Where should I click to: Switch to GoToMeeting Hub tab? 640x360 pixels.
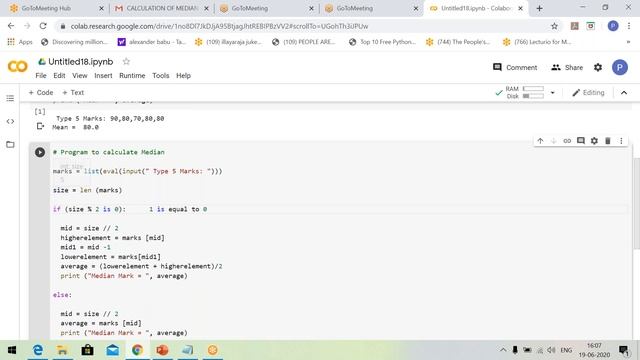pos(56,8)
